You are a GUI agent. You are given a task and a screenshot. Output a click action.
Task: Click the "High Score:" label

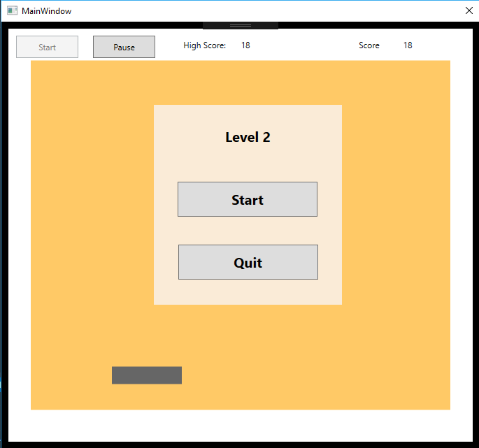coord(204,45)
